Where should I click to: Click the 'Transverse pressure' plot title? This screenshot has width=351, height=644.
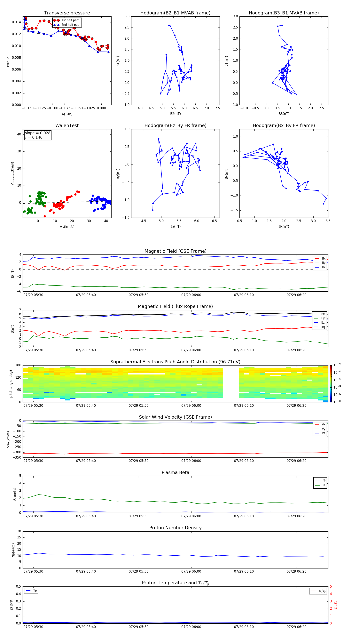(67, 13)
